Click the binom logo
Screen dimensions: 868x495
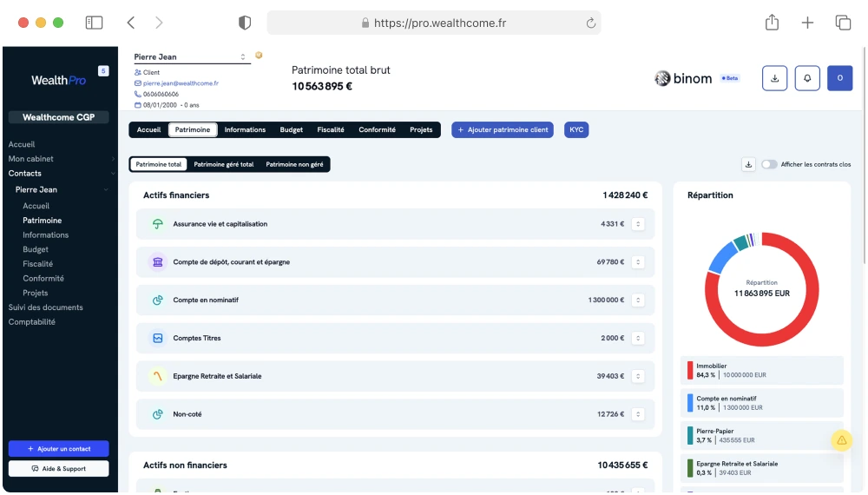[683, 79]
